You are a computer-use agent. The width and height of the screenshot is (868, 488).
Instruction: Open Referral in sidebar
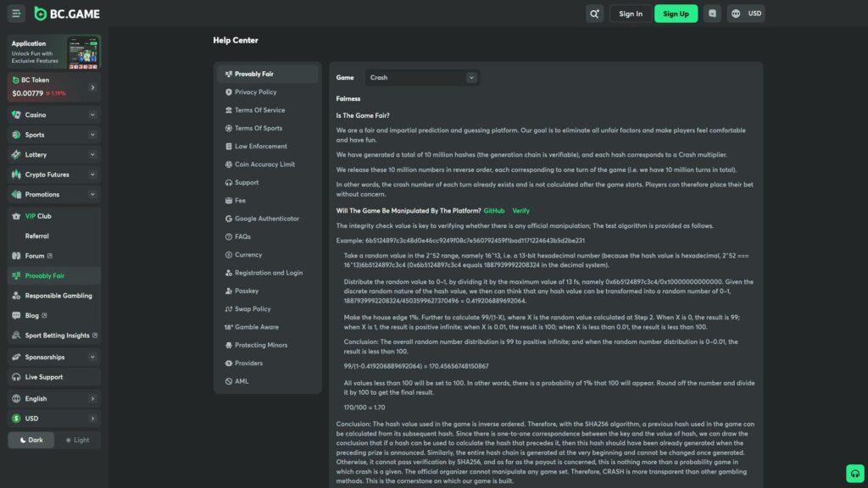(37, 236)
